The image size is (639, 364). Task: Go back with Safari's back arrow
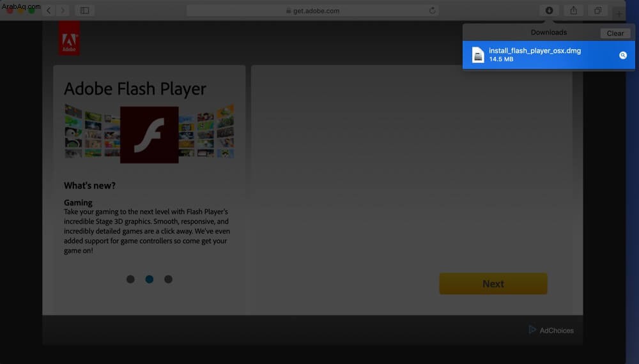coord(49,10)
